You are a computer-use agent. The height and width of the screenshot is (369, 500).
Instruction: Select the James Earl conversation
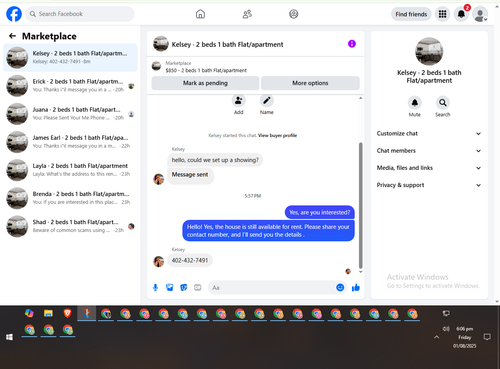[x=70, y=142]
